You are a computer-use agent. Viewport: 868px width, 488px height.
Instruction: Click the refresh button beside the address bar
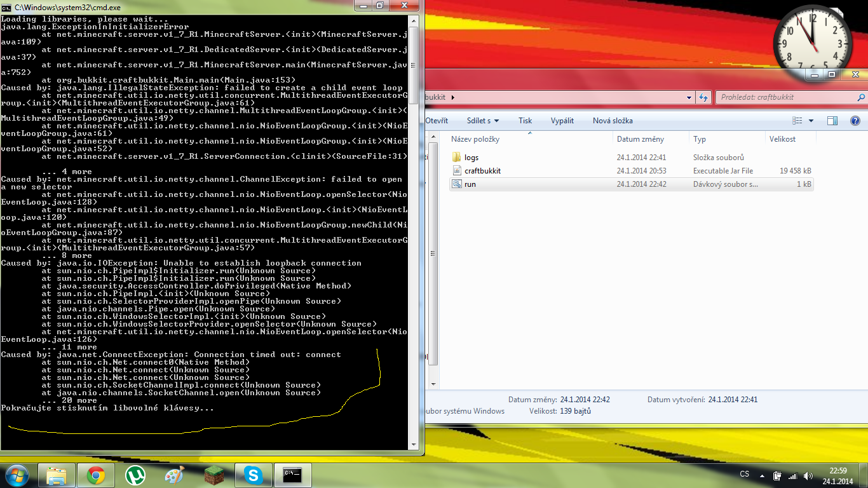pyautogui.click(x=703, y=97)
